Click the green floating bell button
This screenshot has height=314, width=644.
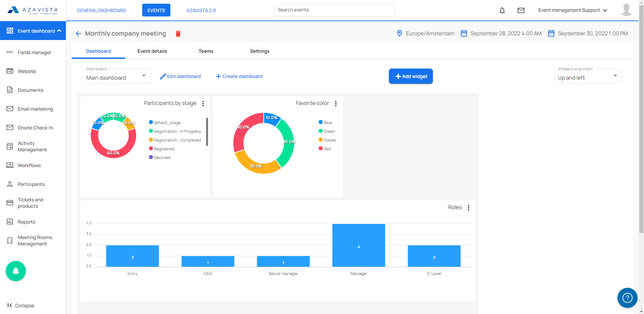[x=16, y=271]
